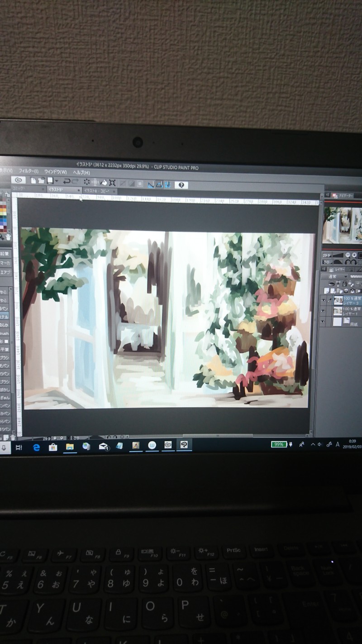Image resolution: width=362 pixels, height=644 pixels.
Task: Select the レイヤー 1 layer row
Action: (x=348, y=311)
